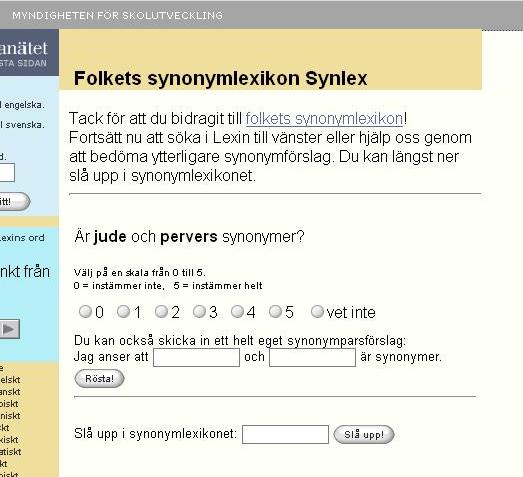
Task: Choose rating 2 on the scale
Action: pos(161,312)
